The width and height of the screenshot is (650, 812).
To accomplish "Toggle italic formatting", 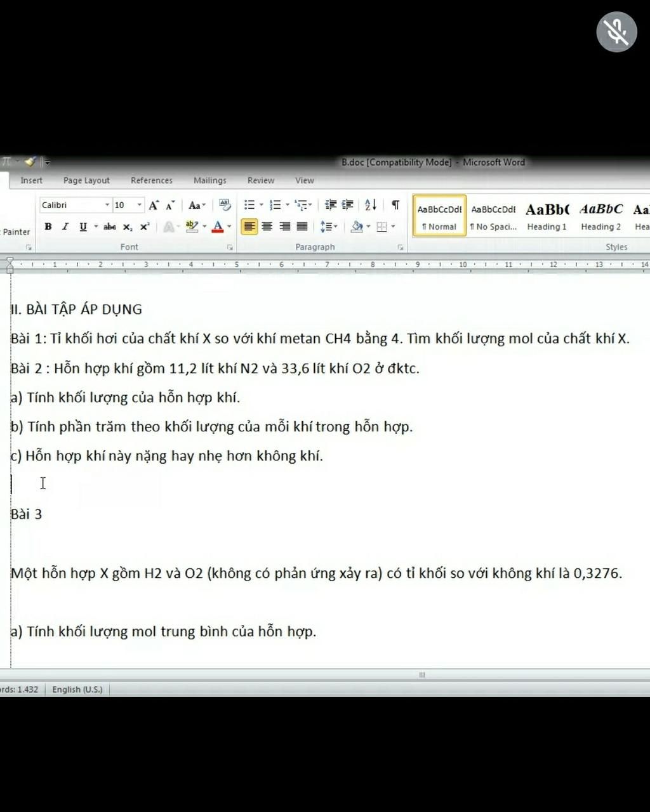I will [65, 226].
